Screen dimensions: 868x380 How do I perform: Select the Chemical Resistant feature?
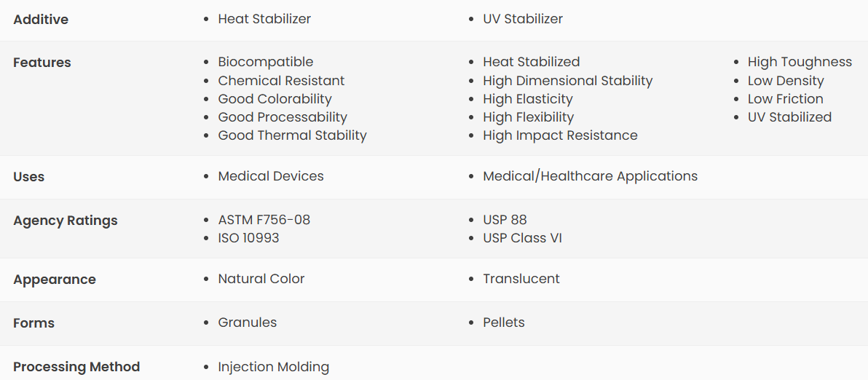281,81
